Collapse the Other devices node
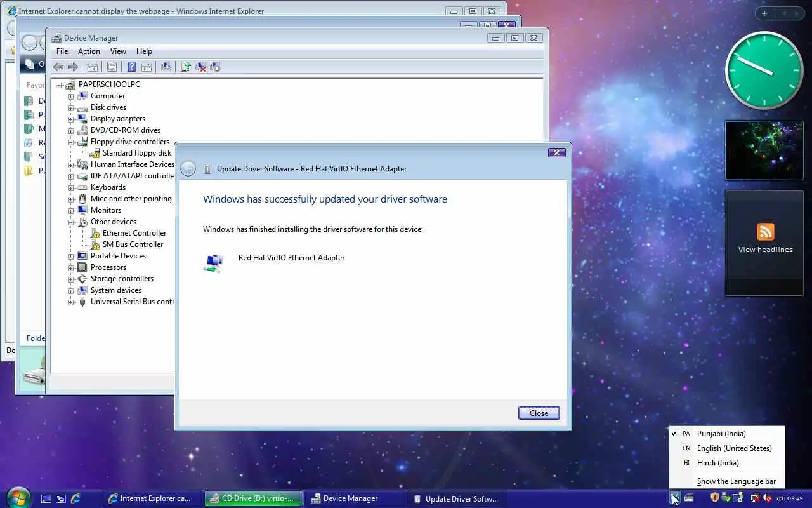This screenshot has width=812, height=508. click(71, 222)
